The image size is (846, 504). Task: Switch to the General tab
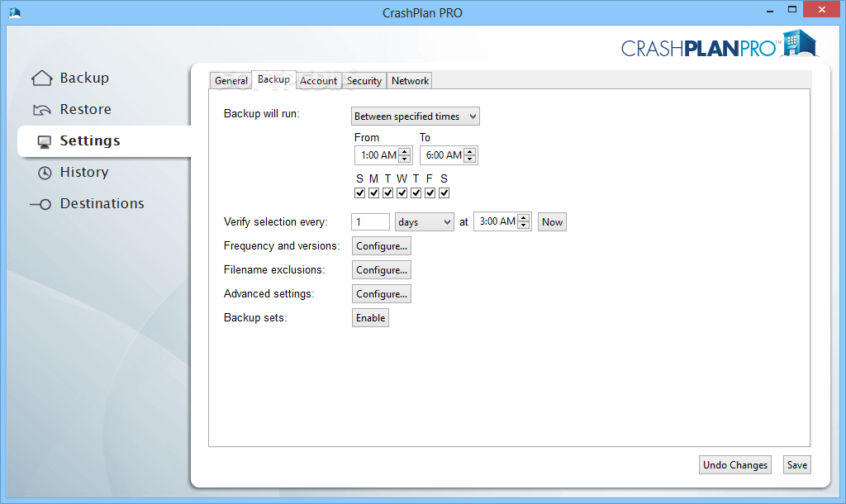click(x=231, y=80)
